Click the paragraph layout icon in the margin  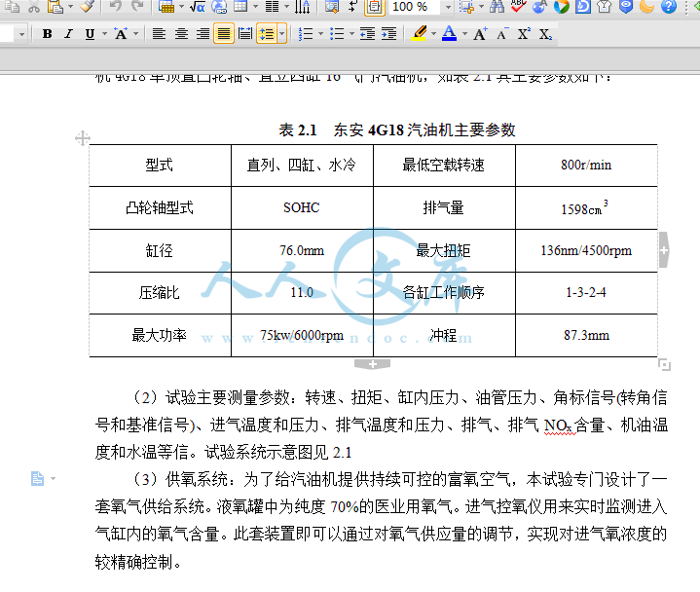(x=38, y=479)
